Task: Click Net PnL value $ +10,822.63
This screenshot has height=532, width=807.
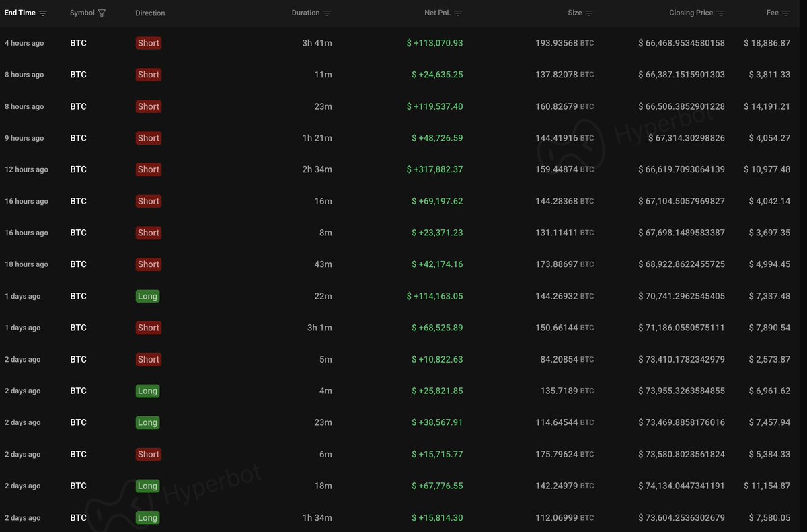Action: click(437, 359)
